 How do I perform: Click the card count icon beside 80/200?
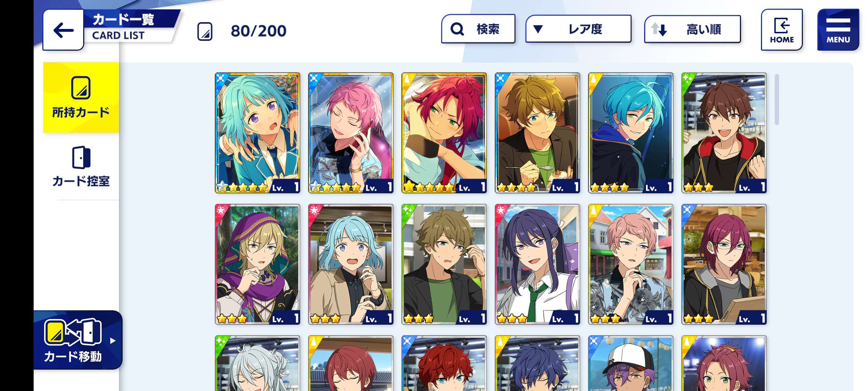(x=205, y=31)
